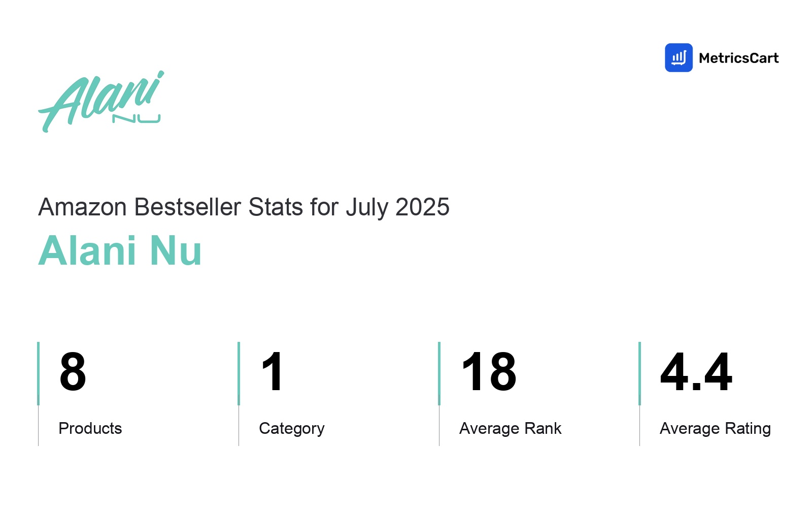
Task: Click the Products label
Action: (x=90, y=428)
